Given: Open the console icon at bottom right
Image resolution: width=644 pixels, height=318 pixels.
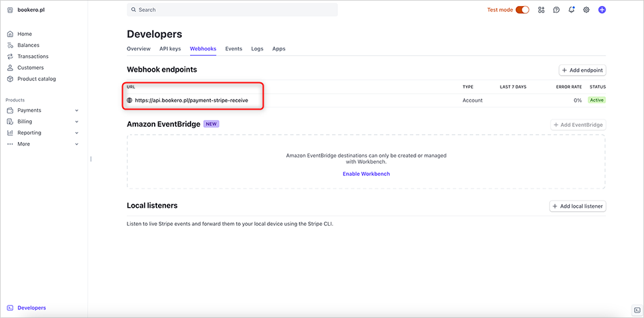Looking at the screenshot, I should coord(636,310).
